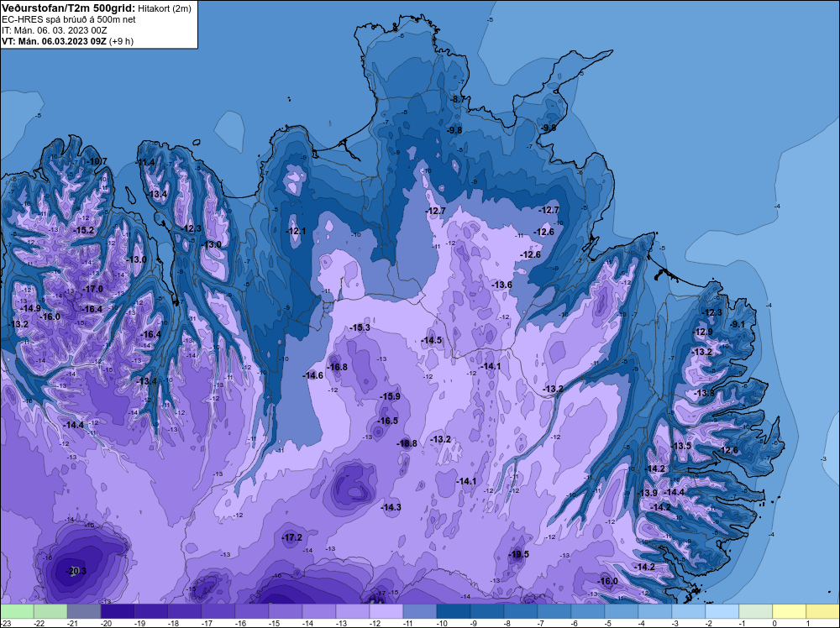Click the dark purple legend swatch right of -20
This screenshot has width=840, height=628.
tap(118, 611)
